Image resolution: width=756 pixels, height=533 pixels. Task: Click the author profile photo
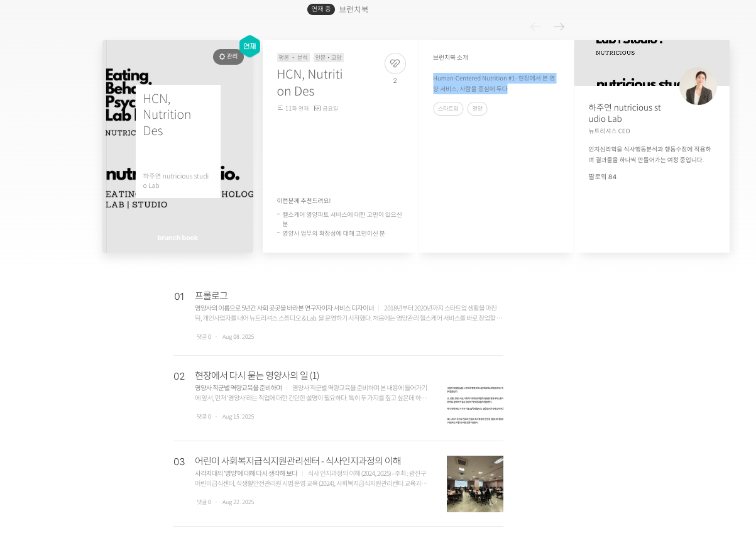click(x=698, y=86)
